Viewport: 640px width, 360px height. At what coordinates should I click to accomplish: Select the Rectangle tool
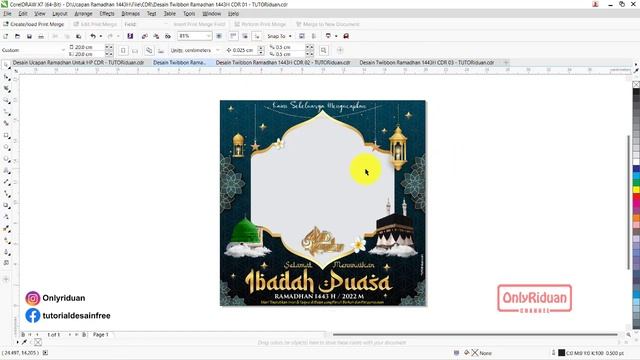pos(6,135)
